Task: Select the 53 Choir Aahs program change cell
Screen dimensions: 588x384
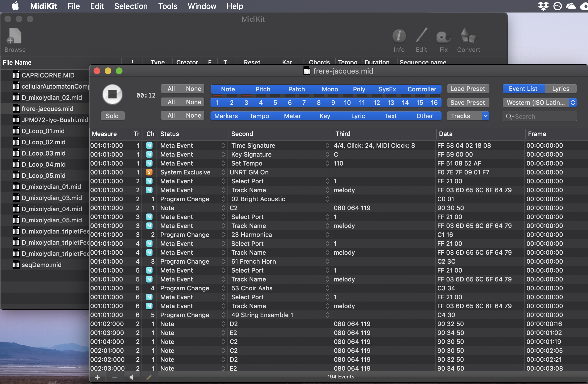Action: click(280, 288)
